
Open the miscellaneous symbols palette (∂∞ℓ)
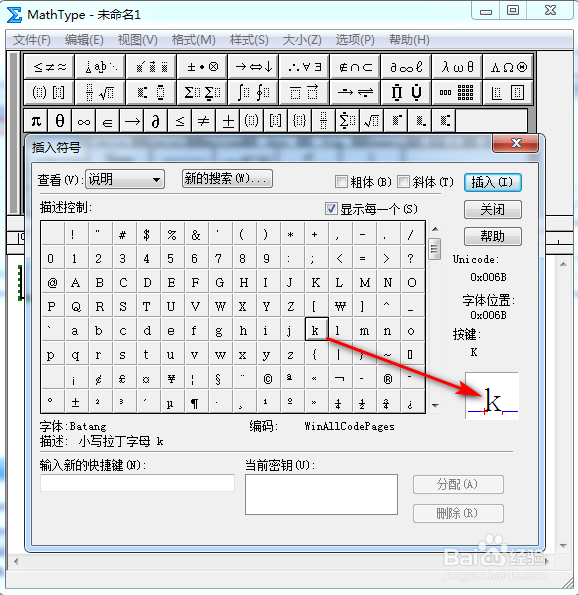click(x=406, y=67)
